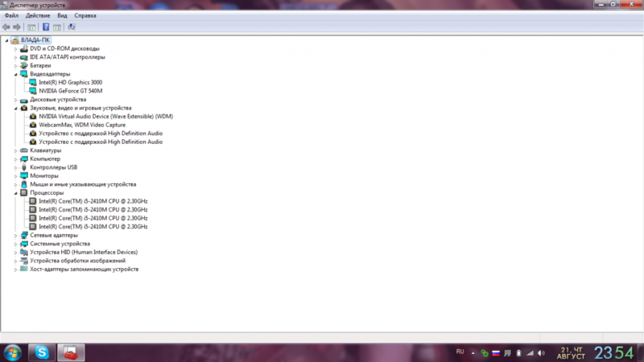Image resolution: width=644 pixels, height=362 pixels.
Task: Click the Intel(R) HD Graphics 3000 adapter icon
Action: [x=33, y=83]
